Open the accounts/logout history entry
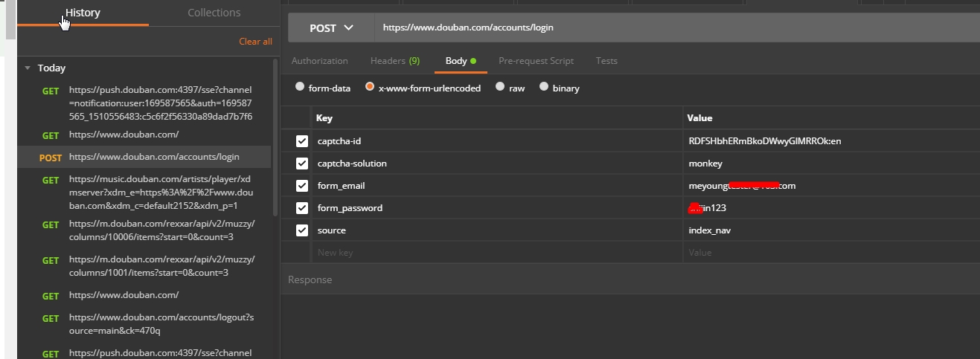The image size is (980, 359). pos(146,324)
